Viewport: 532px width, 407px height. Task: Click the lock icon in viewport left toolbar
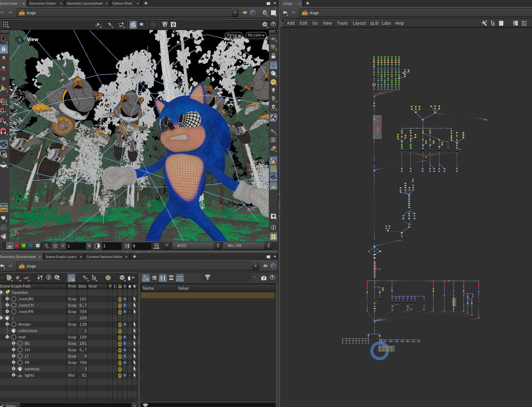[x=4, y=49]
